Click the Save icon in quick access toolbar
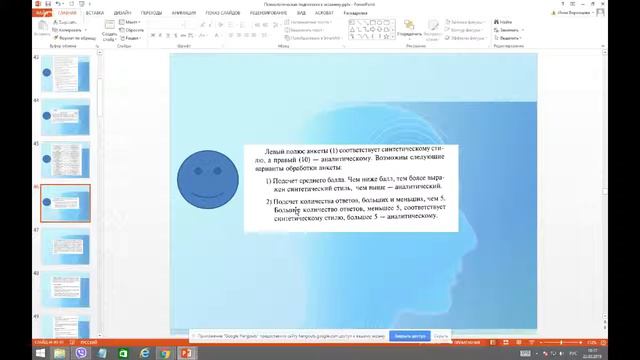The width and height of the screenshot is (640, 360). (48, 4)
